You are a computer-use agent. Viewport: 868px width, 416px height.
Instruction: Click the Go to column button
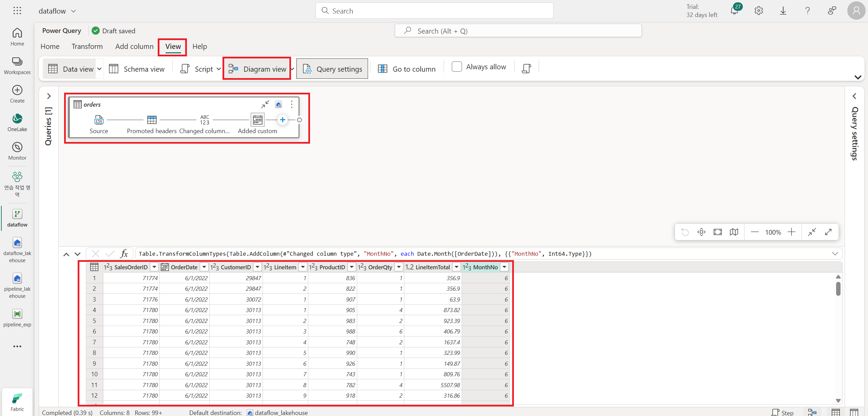(x=407, y=69)
